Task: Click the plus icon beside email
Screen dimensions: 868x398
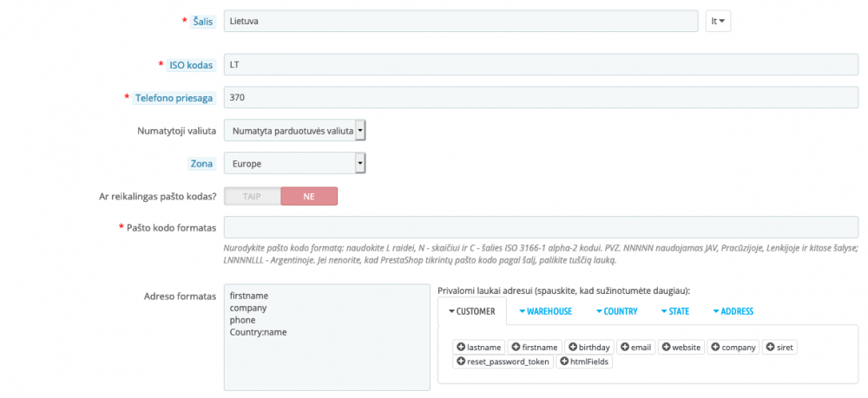Action: (625, 347)
